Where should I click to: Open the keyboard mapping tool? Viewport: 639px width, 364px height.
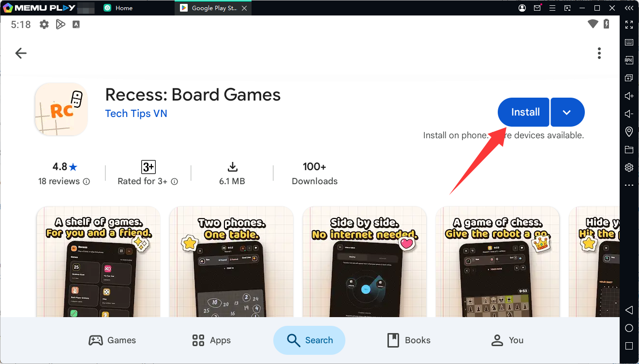click(629, 42)
